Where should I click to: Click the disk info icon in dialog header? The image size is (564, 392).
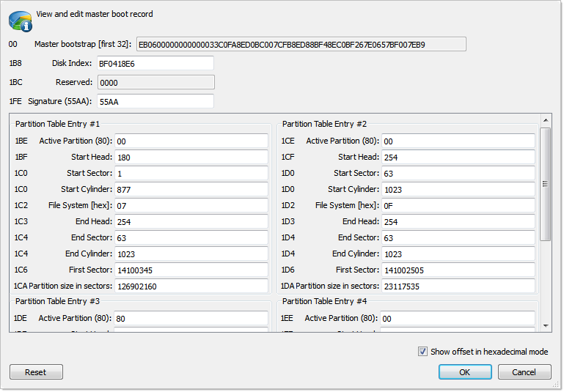coord(20,21)
